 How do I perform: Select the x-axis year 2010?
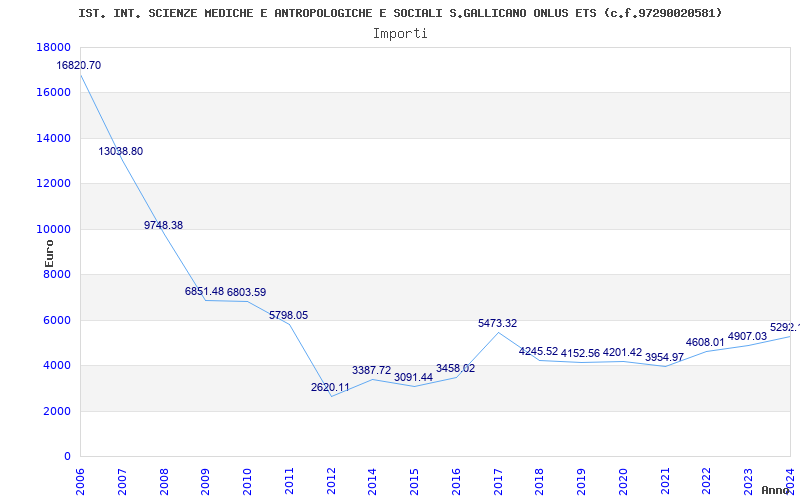(247, 481)
